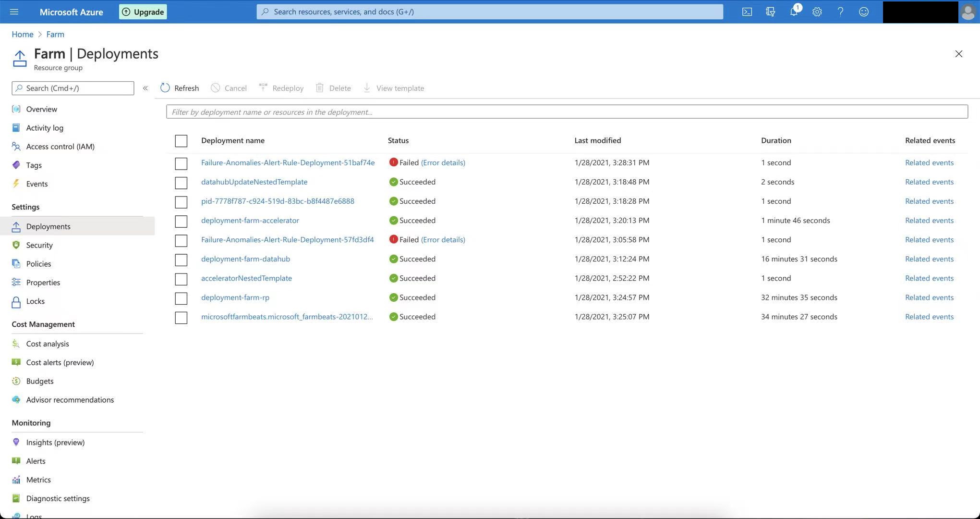Open Cloud Shell icon in top bar
The height and width of the screenshot is (519, 980).
pyautogui.click(x=747, y=12)
